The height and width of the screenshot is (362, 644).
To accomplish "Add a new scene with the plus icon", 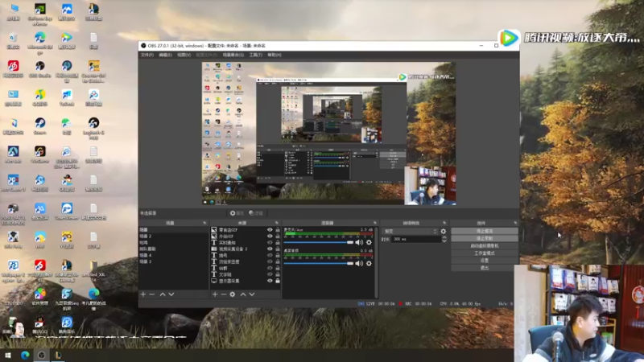I will click(x=143, y=294).
